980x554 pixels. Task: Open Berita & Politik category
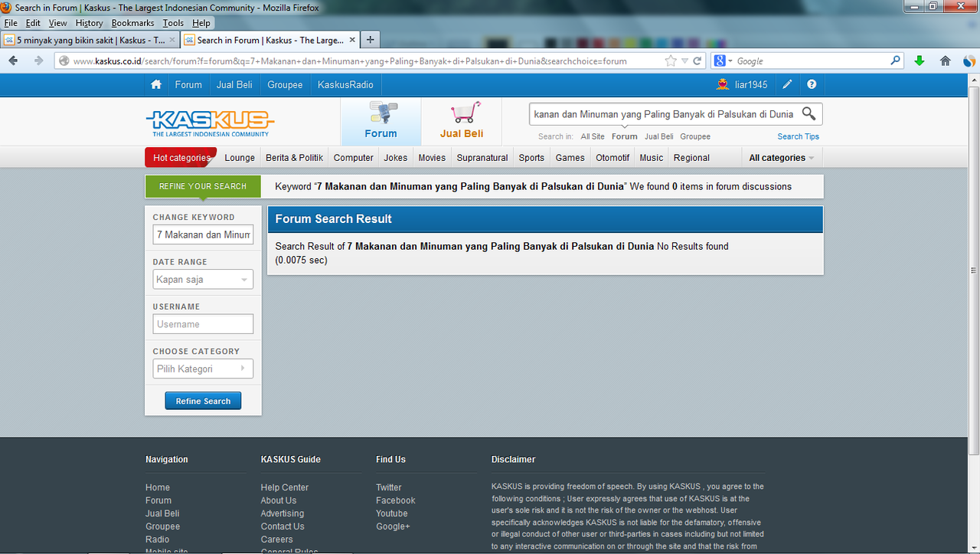tap(294, 158)
